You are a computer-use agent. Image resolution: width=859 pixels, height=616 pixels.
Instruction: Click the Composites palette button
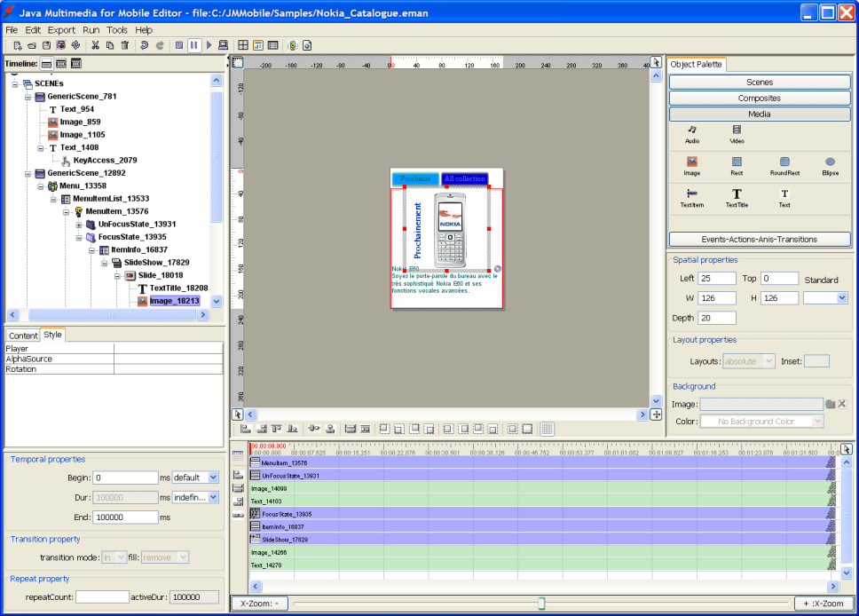click(x=759, y=97)
